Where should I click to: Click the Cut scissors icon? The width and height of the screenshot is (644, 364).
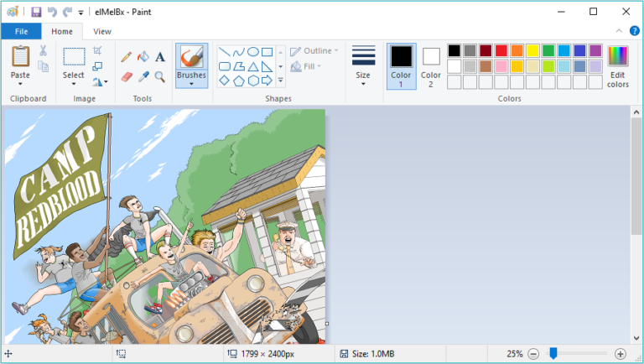click(x=43, y=50)
